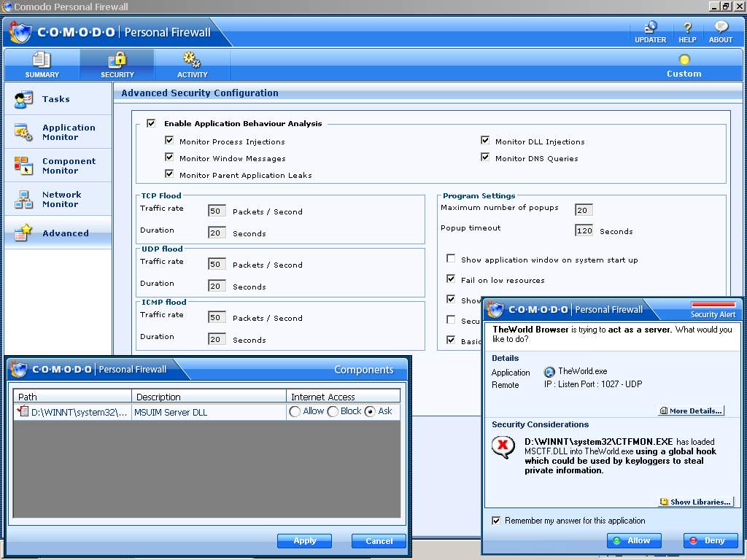The width and height of the screenshot is (747, 560).
Task: Expand Show Libraries in the security alert
Action: click(x=695, y=502)
